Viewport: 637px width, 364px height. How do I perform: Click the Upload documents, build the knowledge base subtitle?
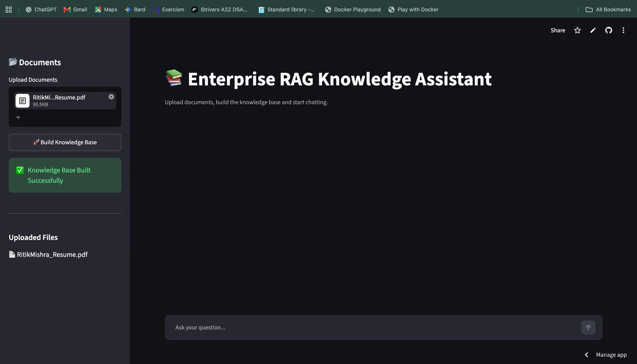coord(246,102)
